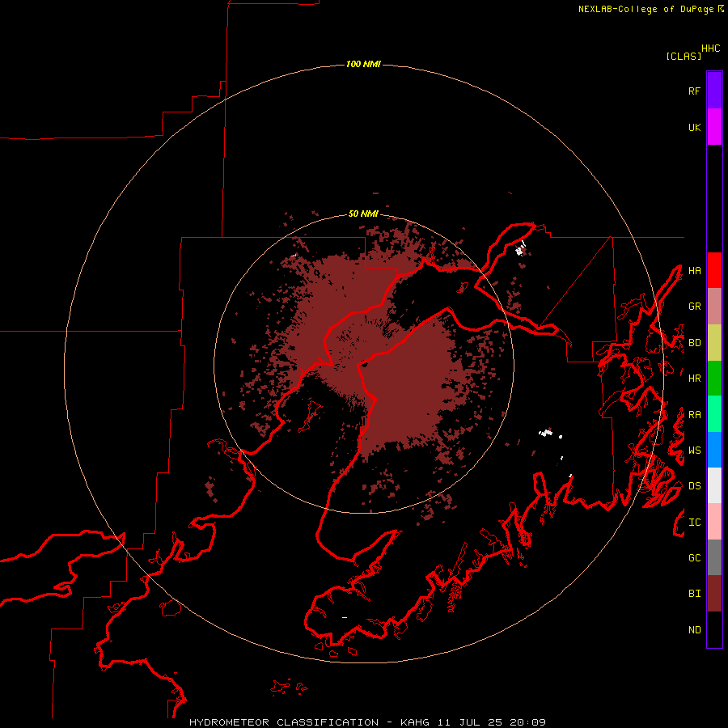Click the HR green legend swatch

(x=714, y=378)
